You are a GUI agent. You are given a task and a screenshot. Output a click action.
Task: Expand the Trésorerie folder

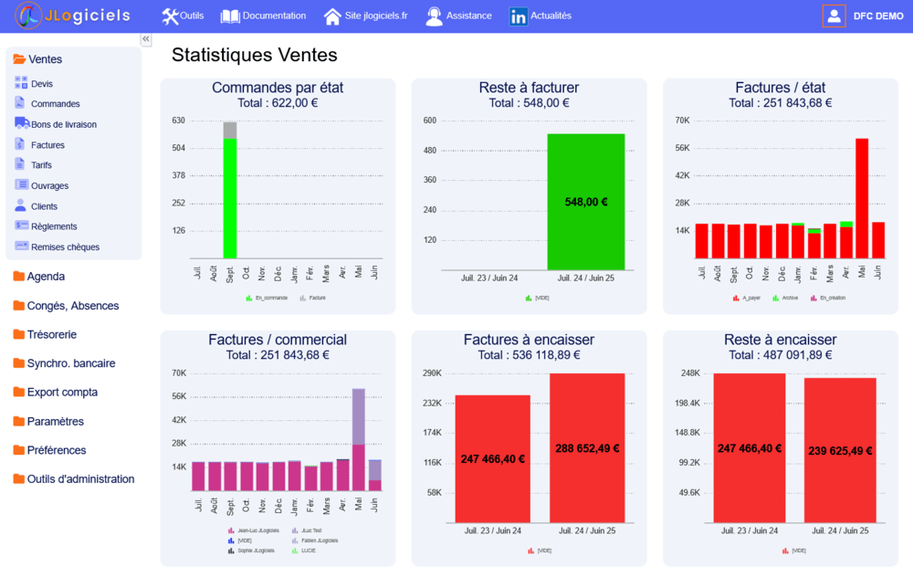click(x=51, y=334)
